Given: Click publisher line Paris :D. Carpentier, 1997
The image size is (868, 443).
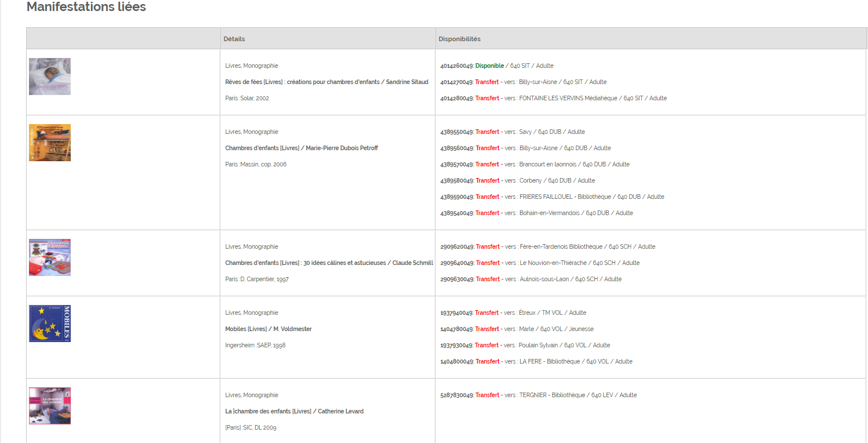Looking at the screenshot, I should [257, 279].
